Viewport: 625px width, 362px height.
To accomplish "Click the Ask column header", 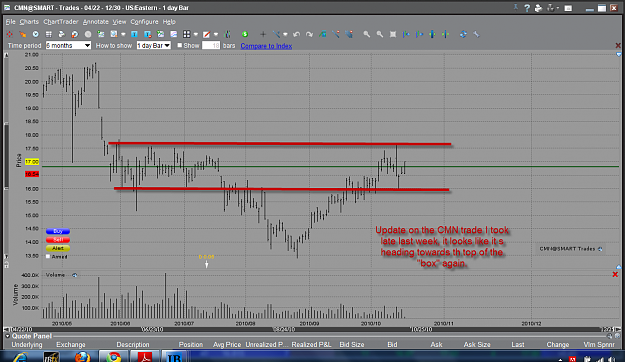I will (436, 344).
